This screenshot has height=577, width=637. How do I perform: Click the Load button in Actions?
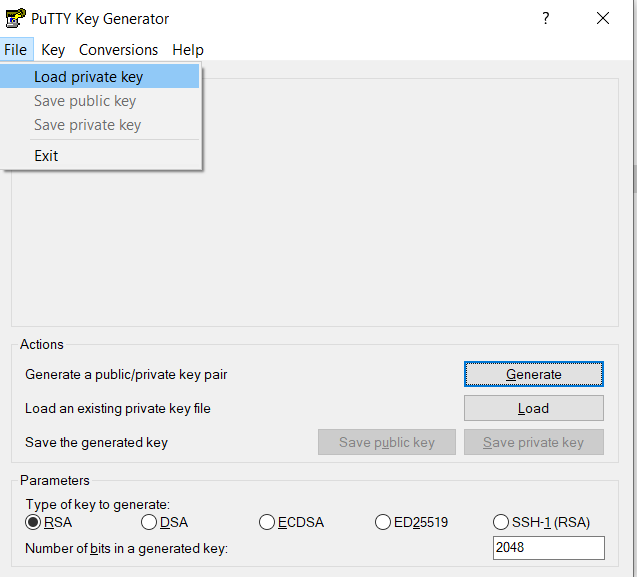click(x=533, y=408)
